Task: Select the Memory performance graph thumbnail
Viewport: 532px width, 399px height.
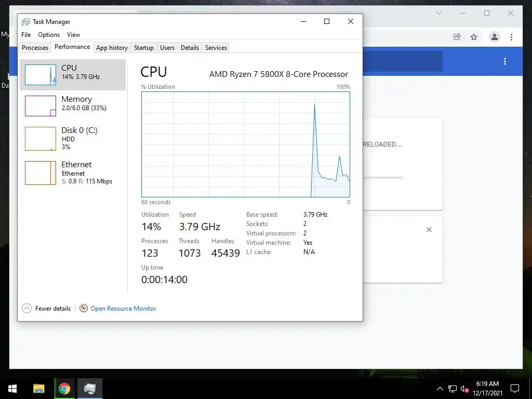Action: pyautogui.click(x=41, y=106)
